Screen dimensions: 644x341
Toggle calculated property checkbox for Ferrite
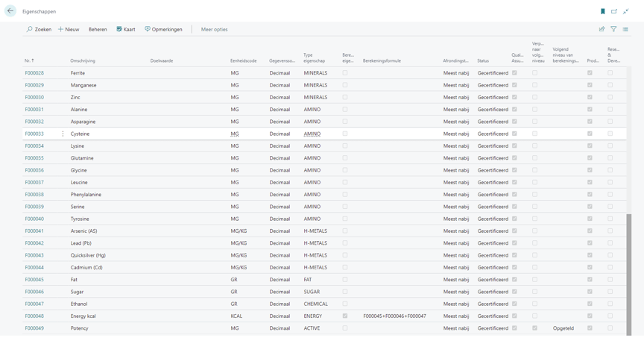click(345, 73)
